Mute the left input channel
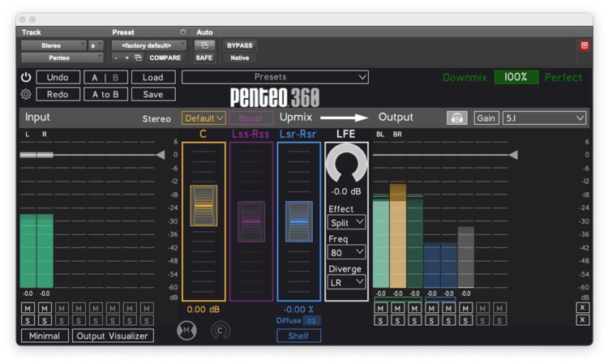Viewport: 608px width, 364px height. tap(28, 309)
